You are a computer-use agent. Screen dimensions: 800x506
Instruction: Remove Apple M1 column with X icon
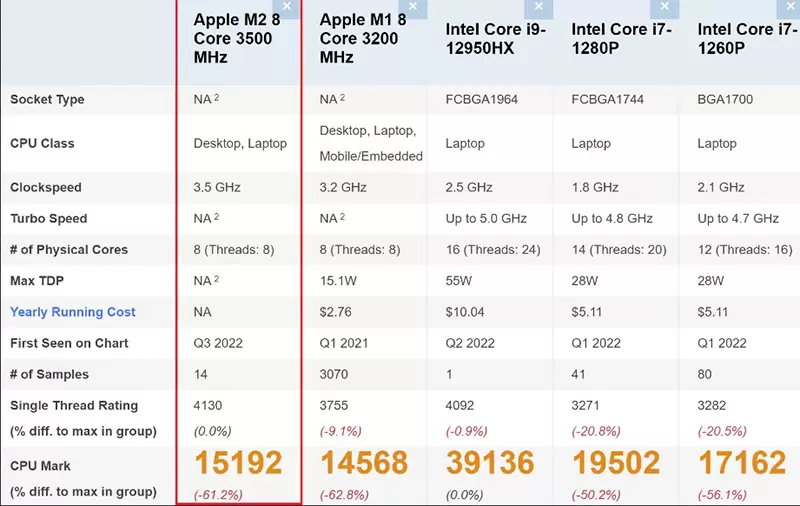click(413, 7)
